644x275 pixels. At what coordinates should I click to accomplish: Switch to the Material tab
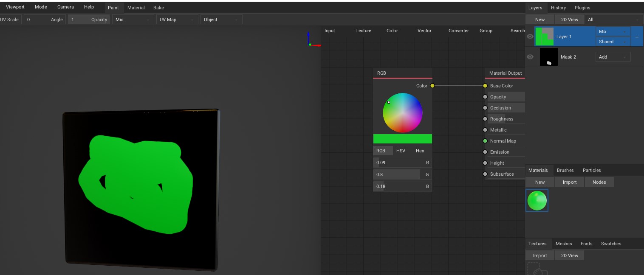click(x=136, y=8)
